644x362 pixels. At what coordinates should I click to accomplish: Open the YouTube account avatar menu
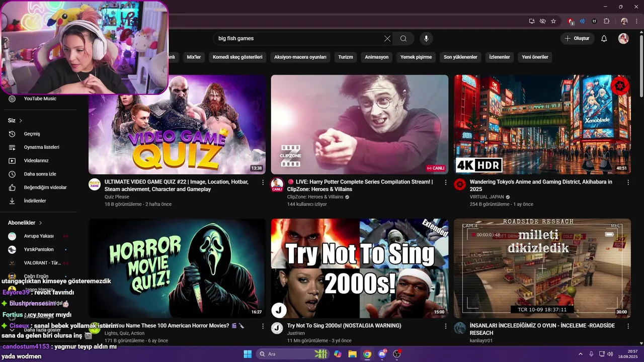pos(623,39)
